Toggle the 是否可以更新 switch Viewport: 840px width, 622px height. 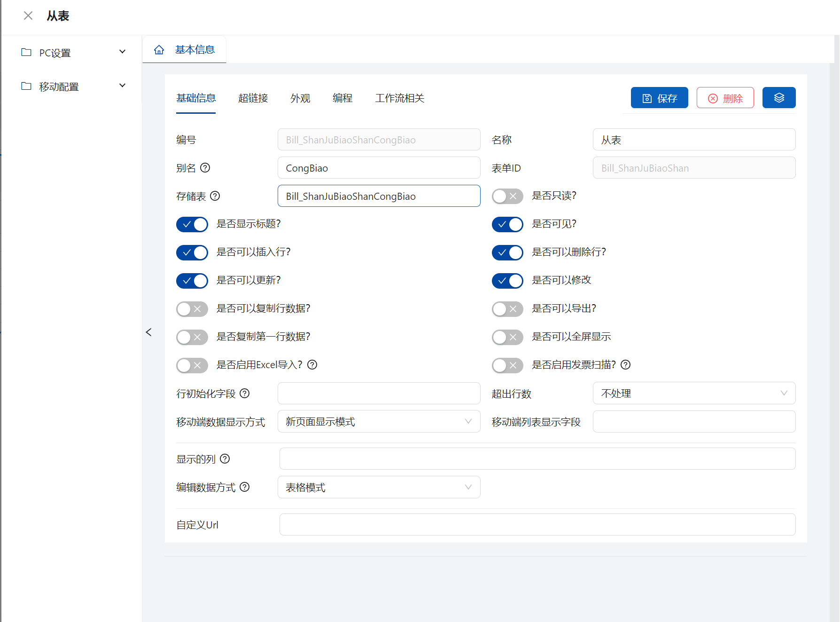192,281
